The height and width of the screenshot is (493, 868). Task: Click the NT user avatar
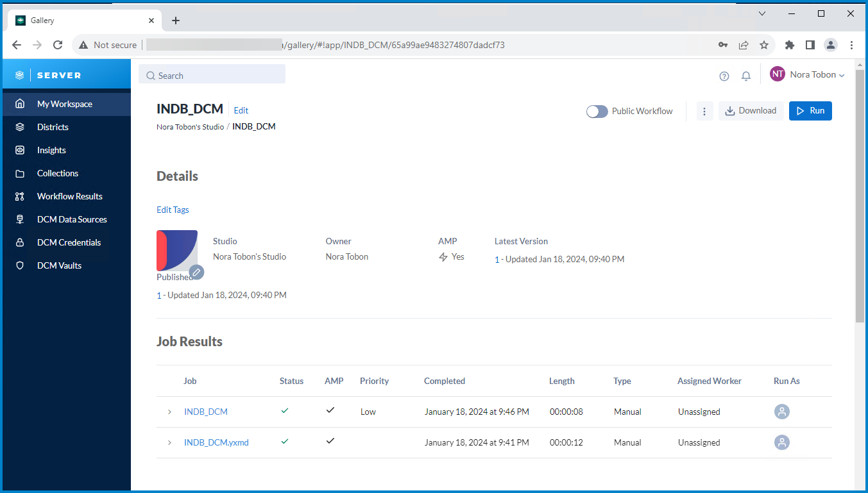point(778,74)
